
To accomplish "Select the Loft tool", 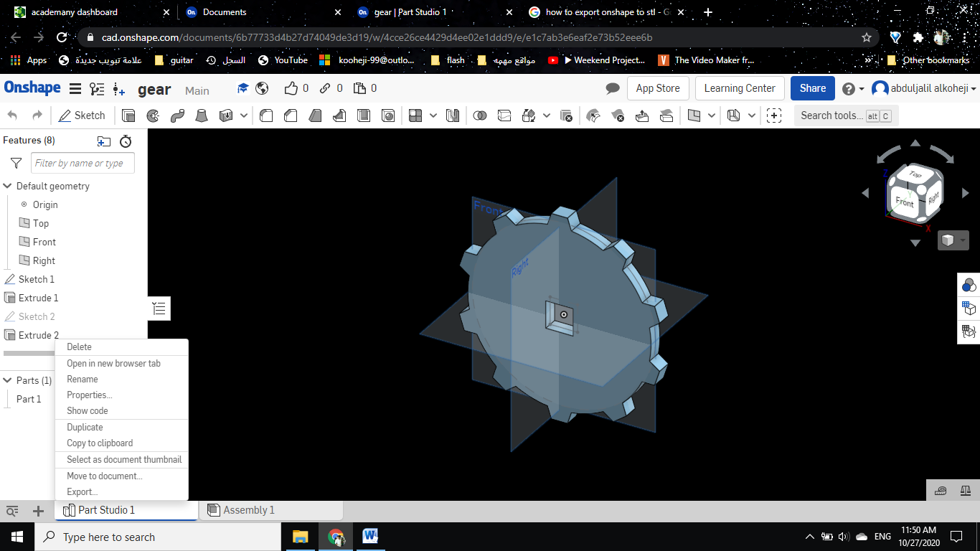I will [202, 116].
